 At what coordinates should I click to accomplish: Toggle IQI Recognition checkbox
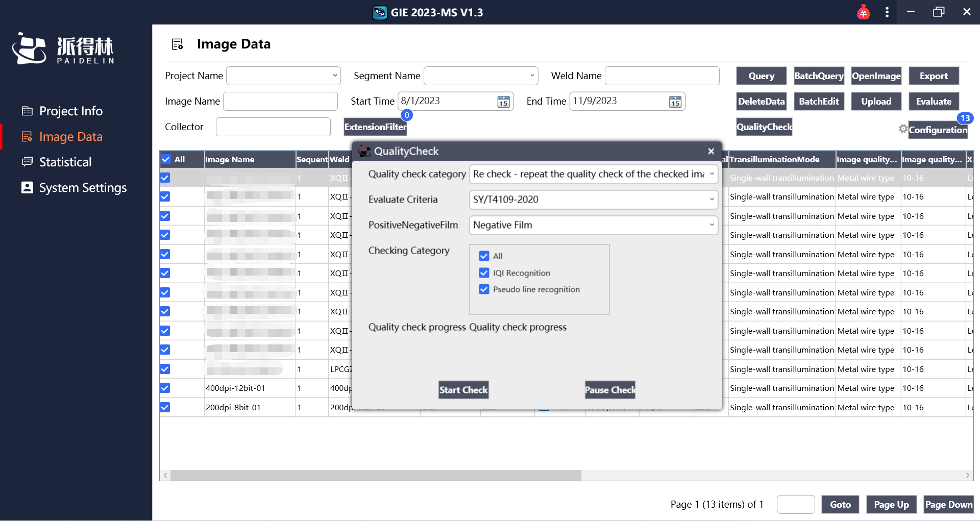484,273
